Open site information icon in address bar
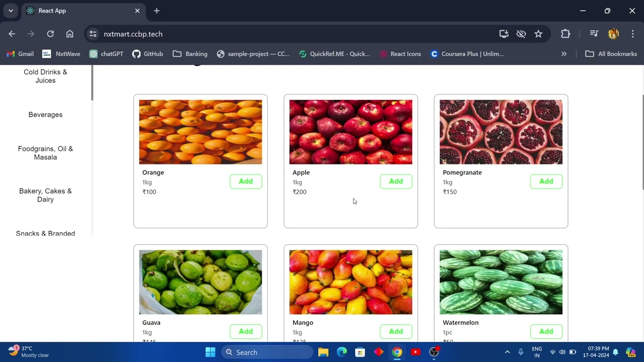The width and height of the screenshot is (644, 362). tap(93, 34)
